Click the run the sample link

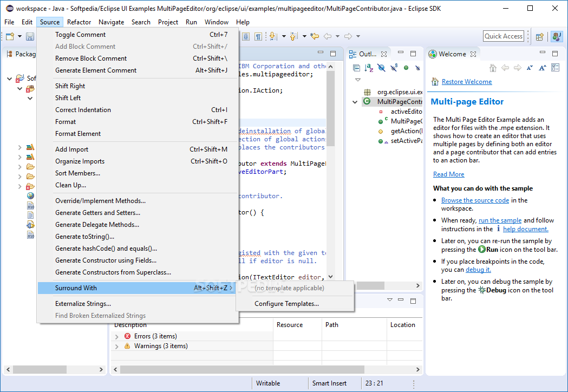(x=500, y=221)
